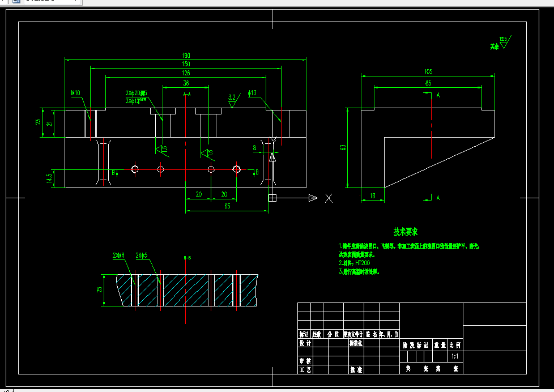The image size is (554, 392).
Task: Select the 190 overall length dimension text
Action: (x=186, y=55)
